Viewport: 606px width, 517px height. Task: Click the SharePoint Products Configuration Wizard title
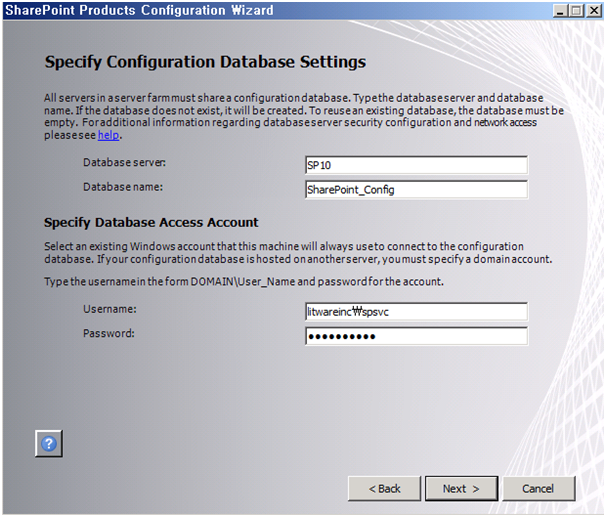(139, 10)
